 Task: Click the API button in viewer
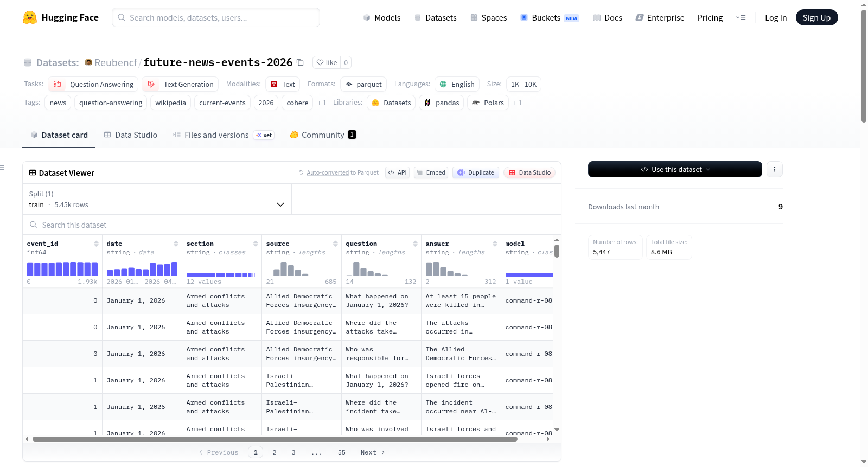click(x=397, y=172)
